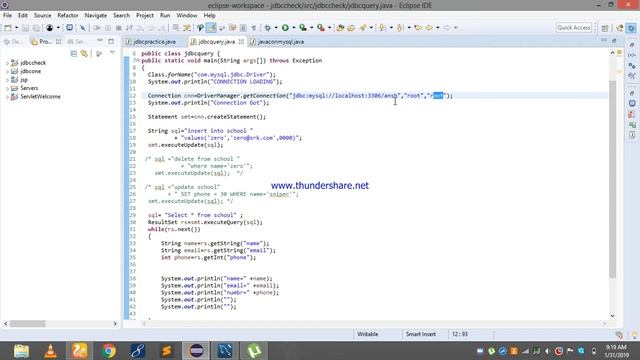Open Project Explorer View Menu triangle
Viewport: 640px width, 360px height.
(x=112, y=53)
